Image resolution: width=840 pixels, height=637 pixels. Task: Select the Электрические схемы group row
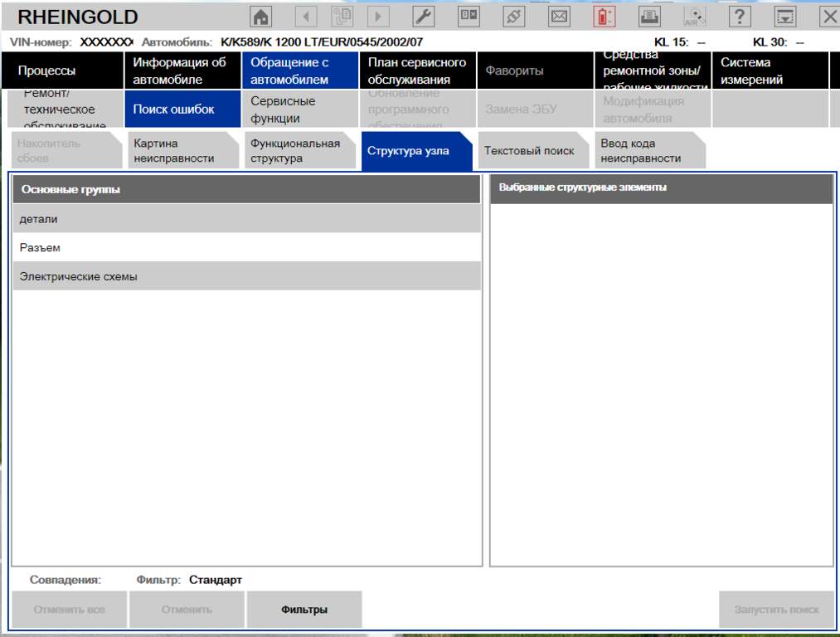(x=246, y=277)
